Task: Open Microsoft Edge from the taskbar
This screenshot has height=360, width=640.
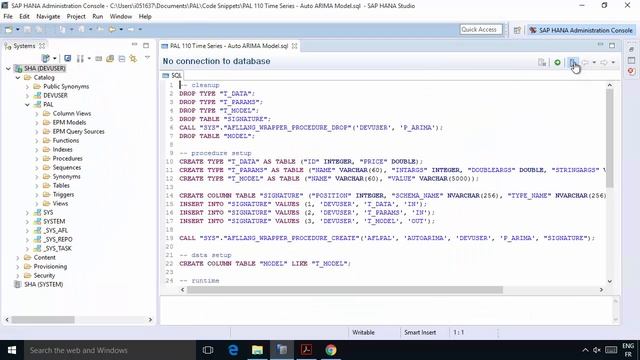Action: tap(233, 350)
